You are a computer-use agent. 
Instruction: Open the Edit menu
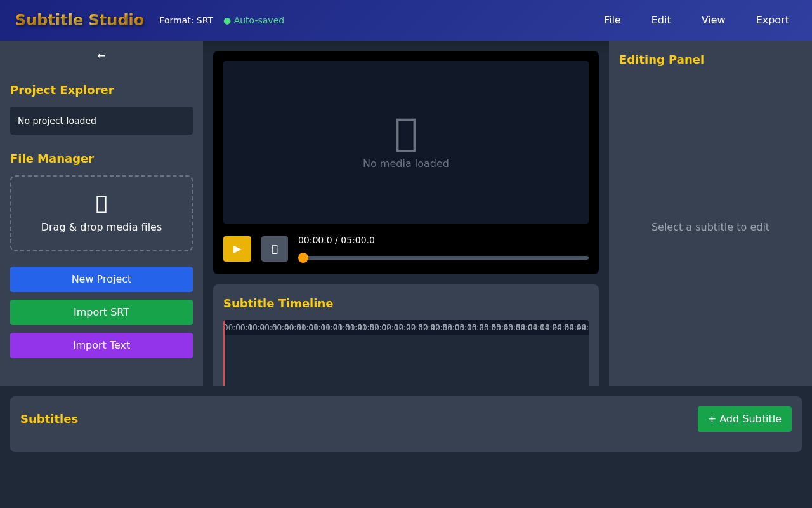point(660,20)
